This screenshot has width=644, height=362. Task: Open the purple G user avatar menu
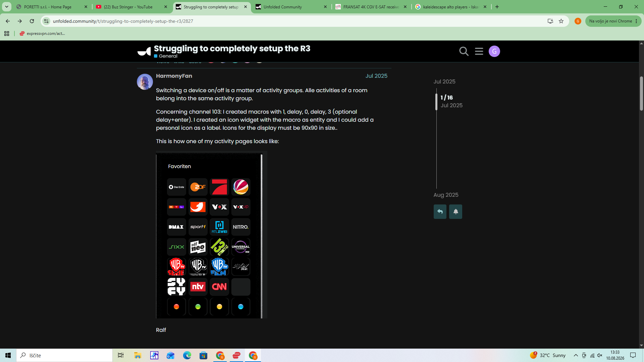(x=494, y=51)
